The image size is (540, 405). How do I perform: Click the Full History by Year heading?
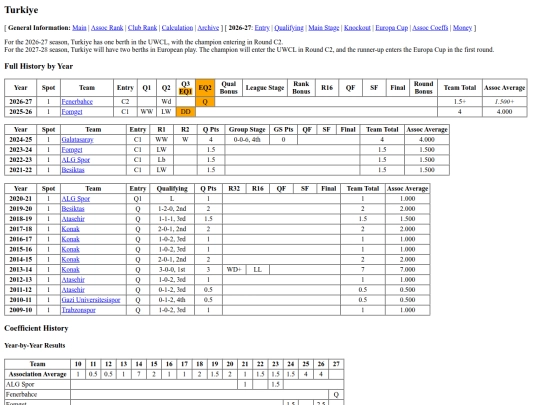coord(39,66)
